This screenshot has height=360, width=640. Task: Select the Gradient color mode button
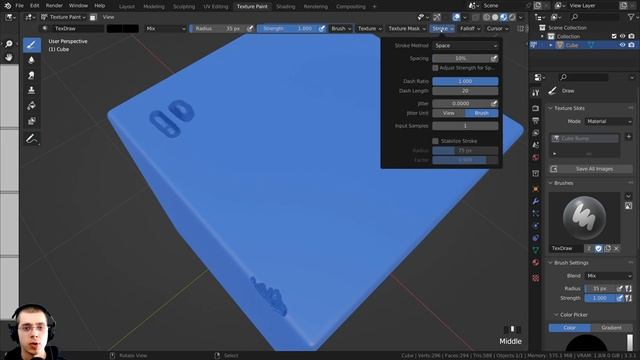(611, 328)
